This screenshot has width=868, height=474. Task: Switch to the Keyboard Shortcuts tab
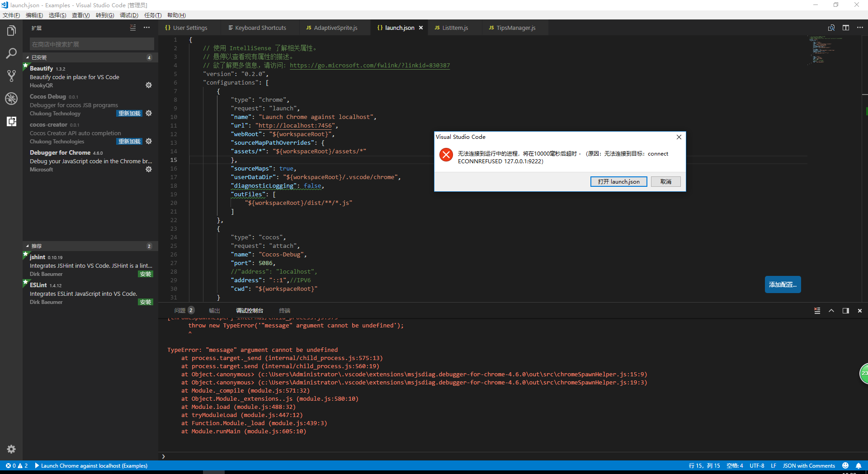pos(260,28)
